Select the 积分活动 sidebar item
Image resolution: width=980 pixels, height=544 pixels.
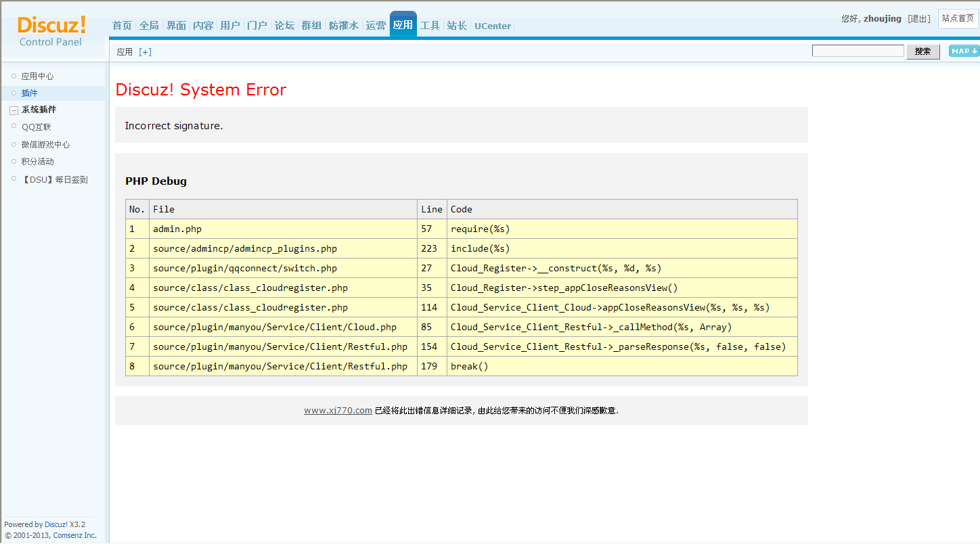[x=37, y=162]
